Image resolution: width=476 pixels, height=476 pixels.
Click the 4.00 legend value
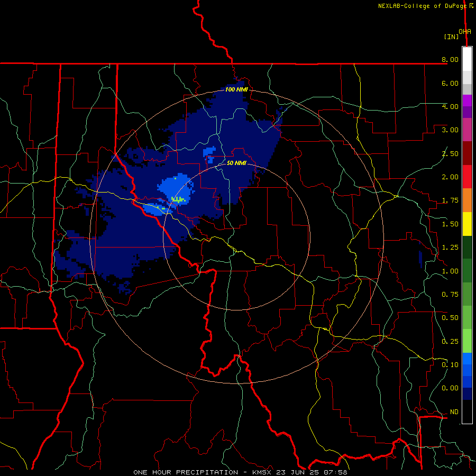450,106
